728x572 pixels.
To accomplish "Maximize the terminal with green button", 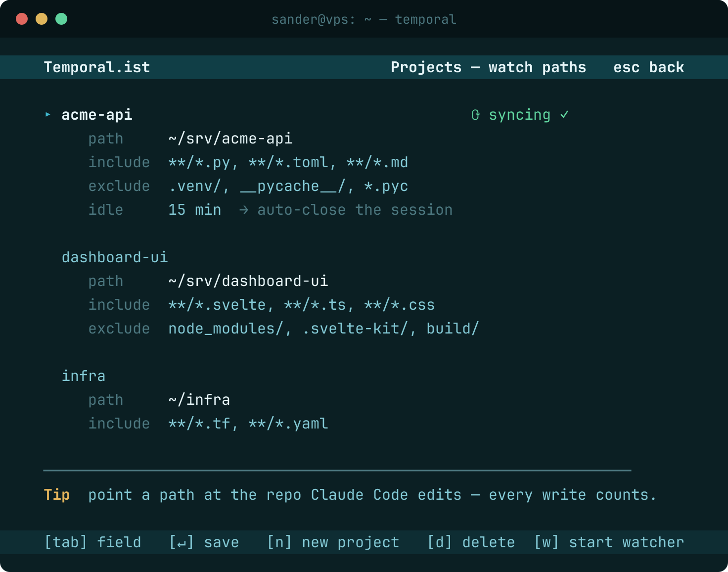I will point(61,19).
